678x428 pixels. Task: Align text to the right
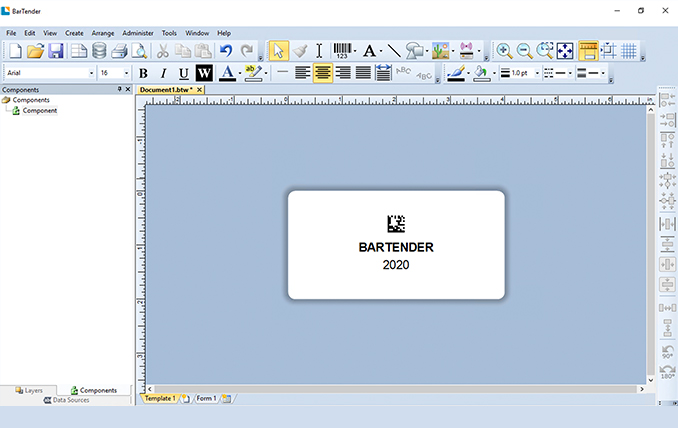point(343,73)
